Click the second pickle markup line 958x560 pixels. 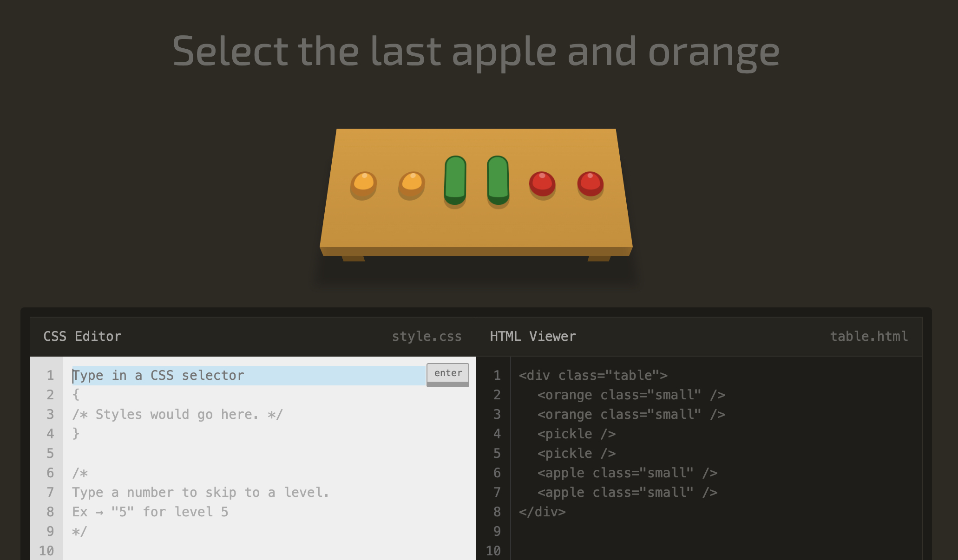(x=576, y=454)
